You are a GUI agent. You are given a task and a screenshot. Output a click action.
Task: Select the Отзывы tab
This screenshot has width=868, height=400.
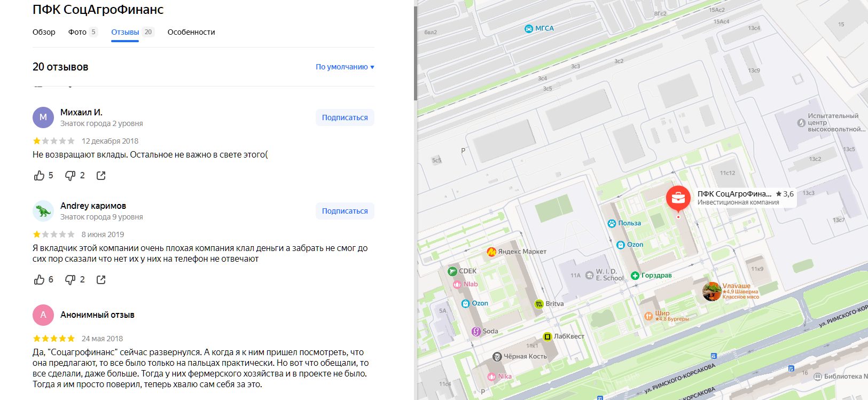(x=132, y=32)
